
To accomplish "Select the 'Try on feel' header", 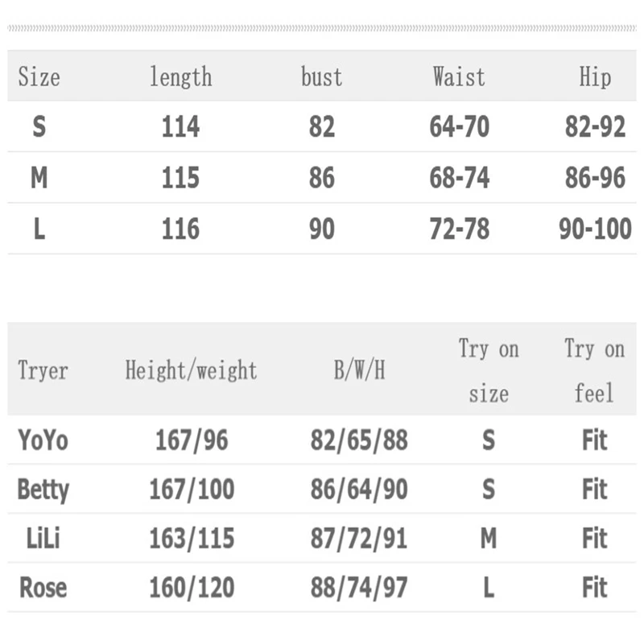I will (x=594, y=371).
